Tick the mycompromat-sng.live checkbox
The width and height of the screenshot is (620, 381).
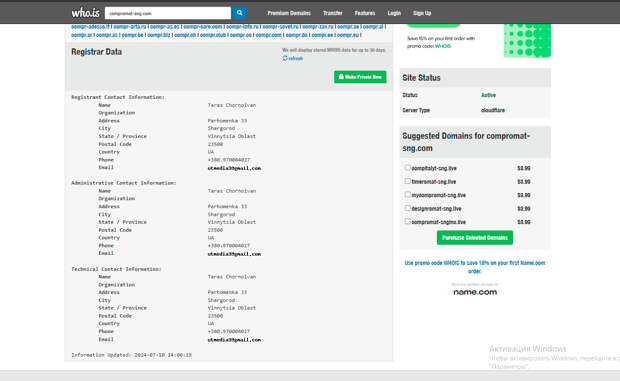pyautogui.click(x=407, y=194)
